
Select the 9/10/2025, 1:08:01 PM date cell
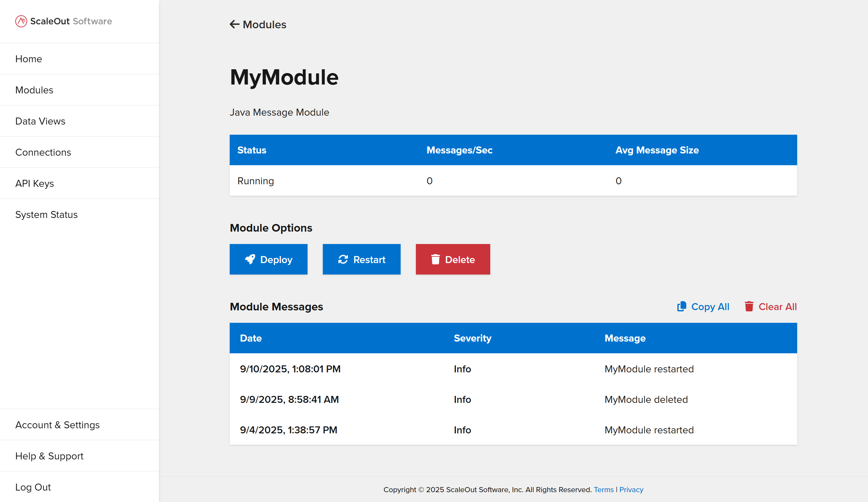click(x=290, y=369)
